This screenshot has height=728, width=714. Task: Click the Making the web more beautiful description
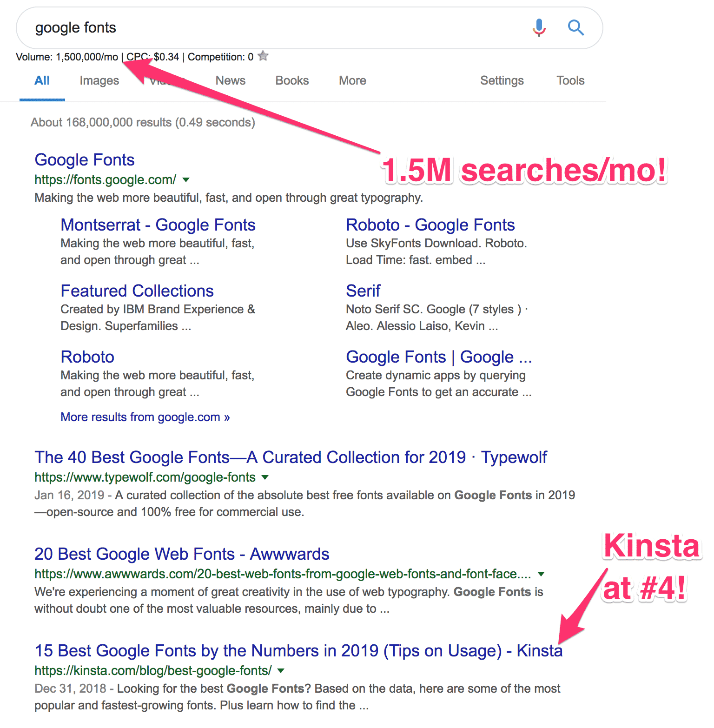[229, 198]
